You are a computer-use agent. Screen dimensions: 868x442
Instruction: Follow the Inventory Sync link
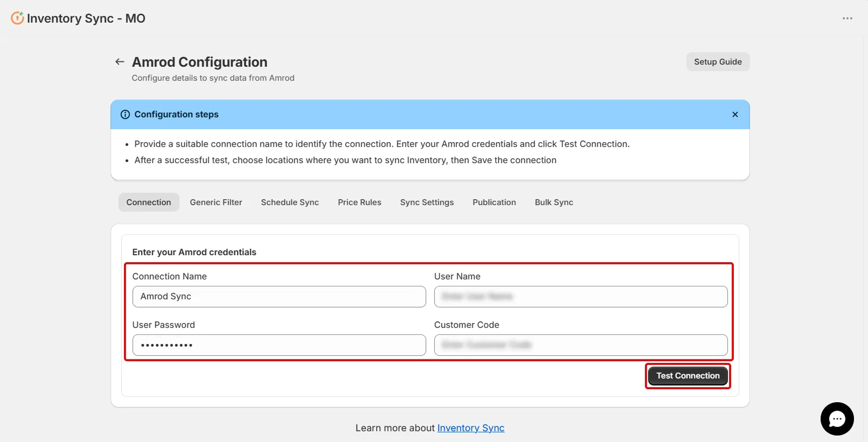point(471,428)
